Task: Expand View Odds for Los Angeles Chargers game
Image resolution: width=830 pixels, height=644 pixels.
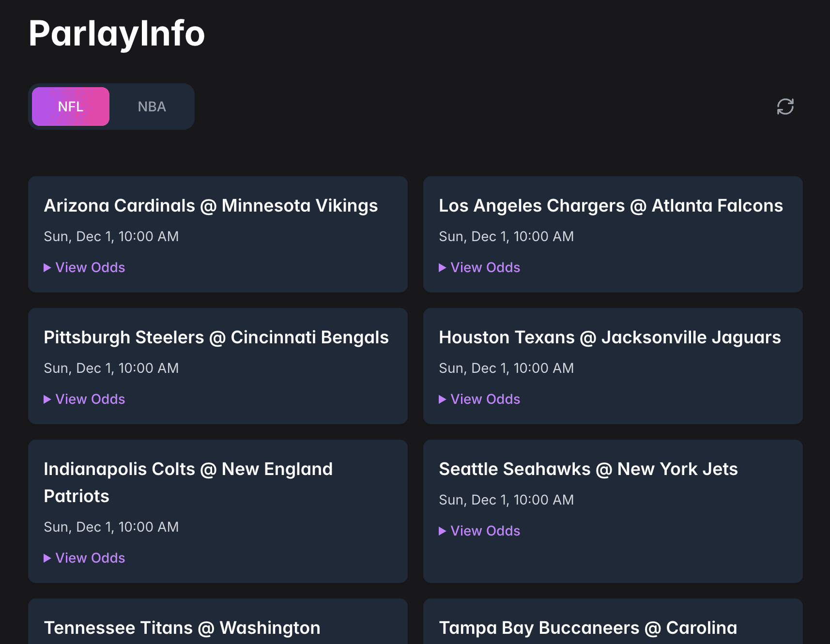Action: (x=479, y=267)
